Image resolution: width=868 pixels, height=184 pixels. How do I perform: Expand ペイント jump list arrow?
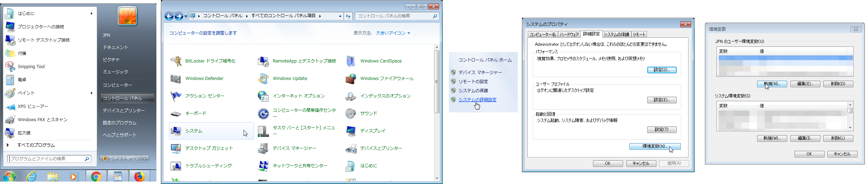coord(91,93)
